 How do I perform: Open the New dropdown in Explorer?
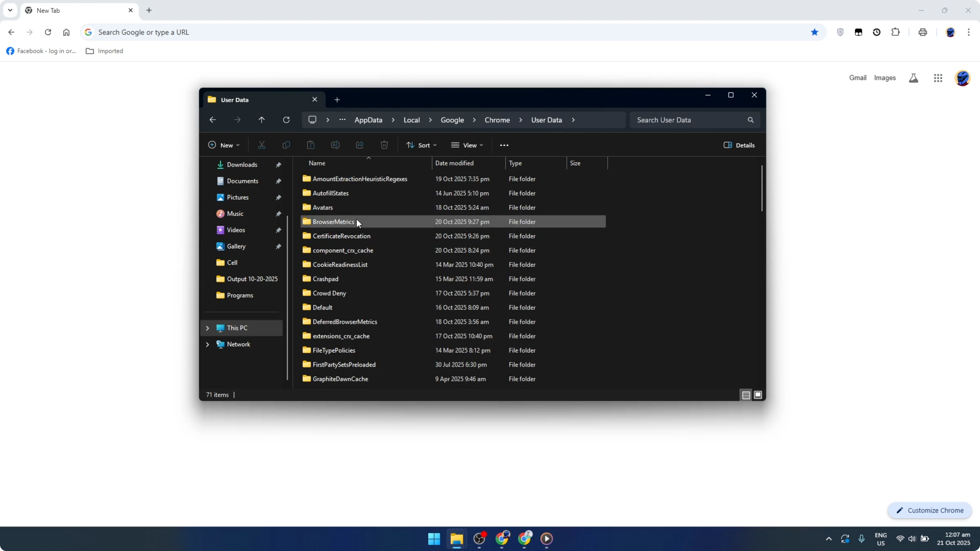tap(224, 145)
